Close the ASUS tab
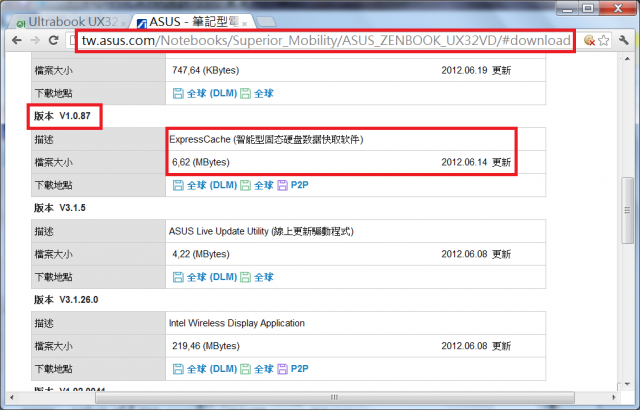The image size is (640, 410). click(244, 24)
